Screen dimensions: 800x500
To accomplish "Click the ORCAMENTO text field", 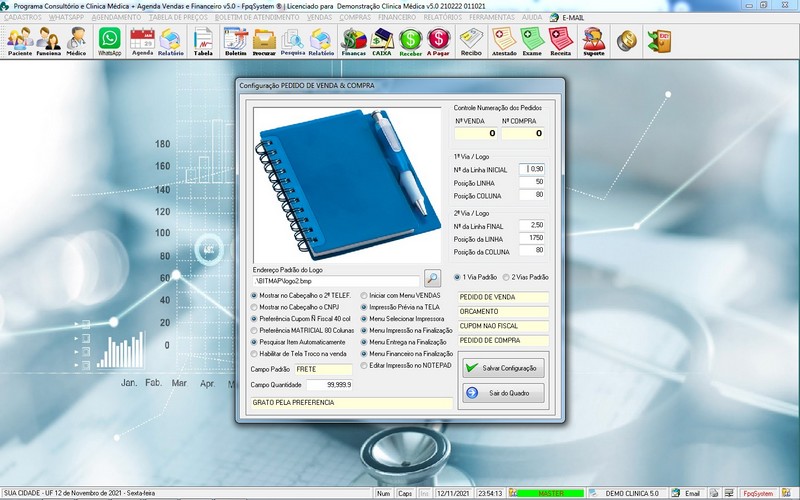I will [503, 312].
